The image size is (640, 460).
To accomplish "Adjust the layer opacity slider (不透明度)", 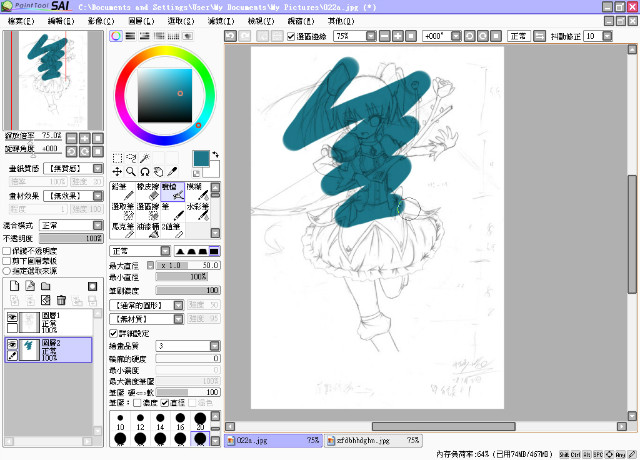I will [x=71, y=238].
